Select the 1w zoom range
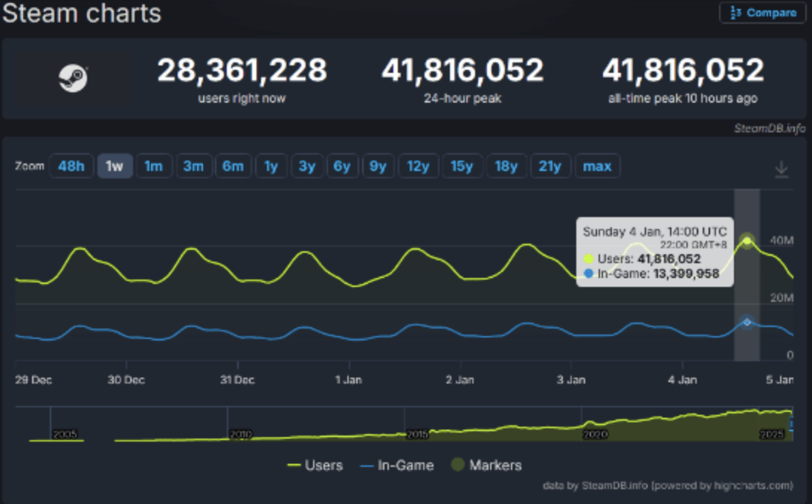 [115, 166]
